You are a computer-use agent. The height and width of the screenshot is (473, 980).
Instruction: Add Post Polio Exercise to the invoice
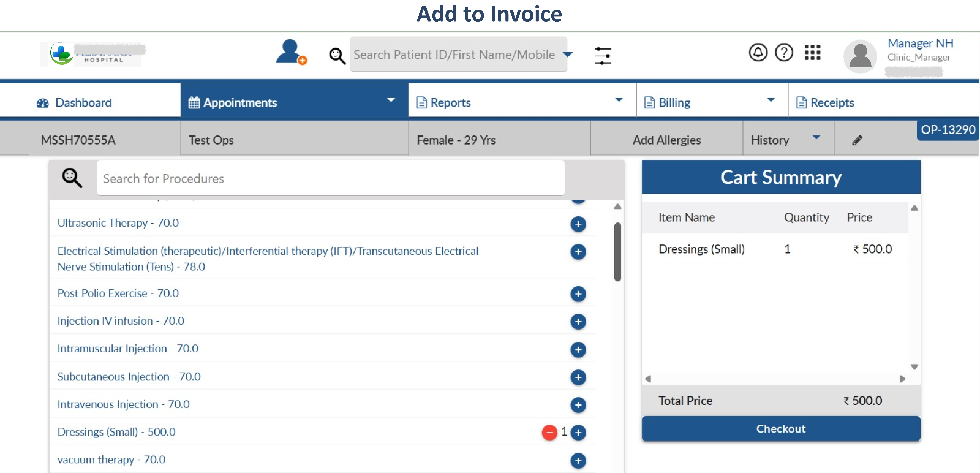[x=578, y=294]
